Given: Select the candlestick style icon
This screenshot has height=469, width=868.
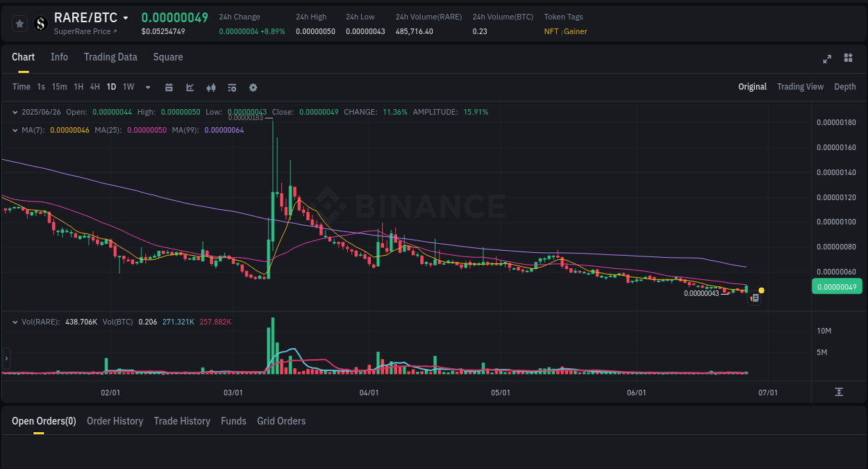Looking at the screenshot, I should click(211, 87).
